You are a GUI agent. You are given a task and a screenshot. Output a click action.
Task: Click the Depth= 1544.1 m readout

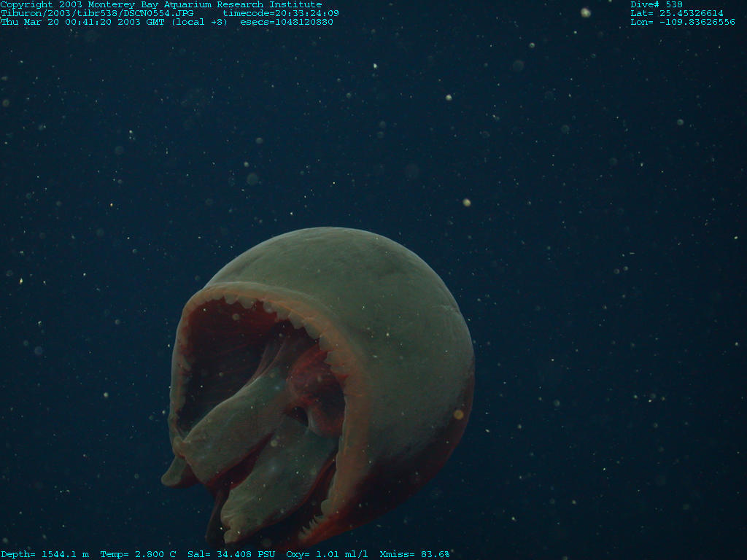(45, 554)
